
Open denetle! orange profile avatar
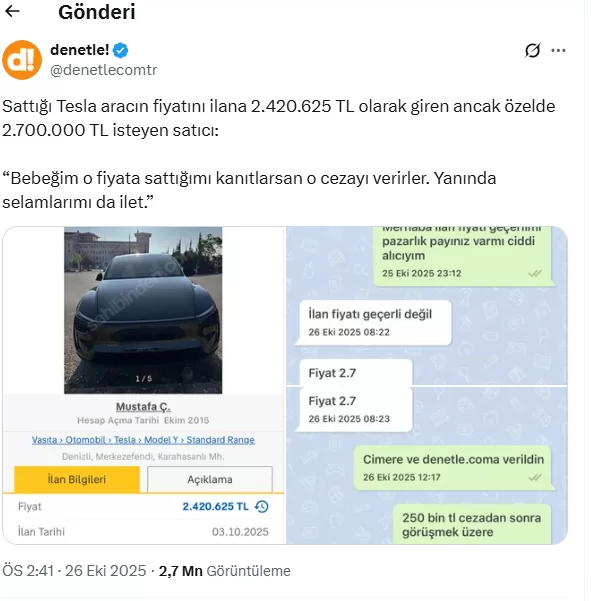point(22,60)
